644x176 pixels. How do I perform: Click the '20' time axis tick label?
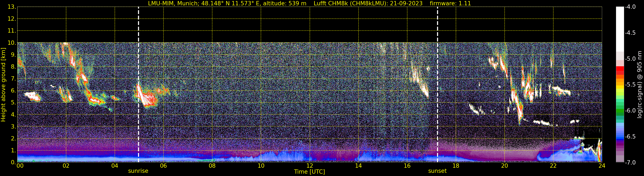505,166
